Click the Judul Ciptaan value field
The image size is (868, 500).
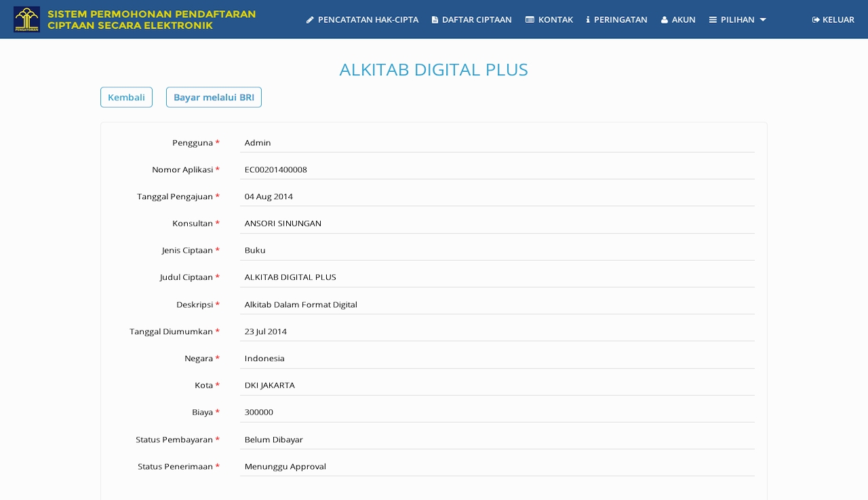497,277
